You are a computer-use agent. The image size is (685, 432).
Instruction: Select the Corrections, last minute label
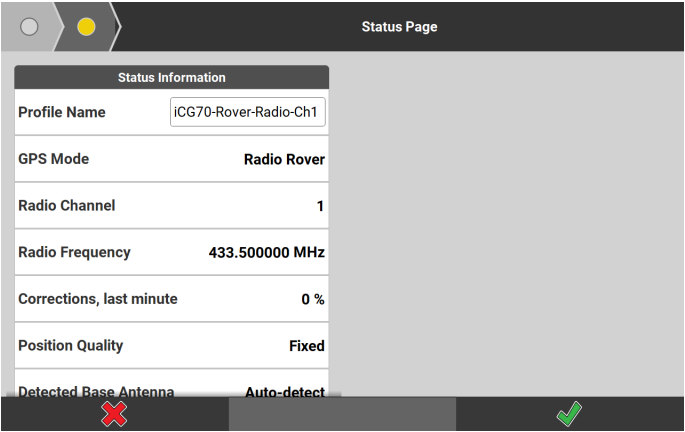(x=98, y=299)
